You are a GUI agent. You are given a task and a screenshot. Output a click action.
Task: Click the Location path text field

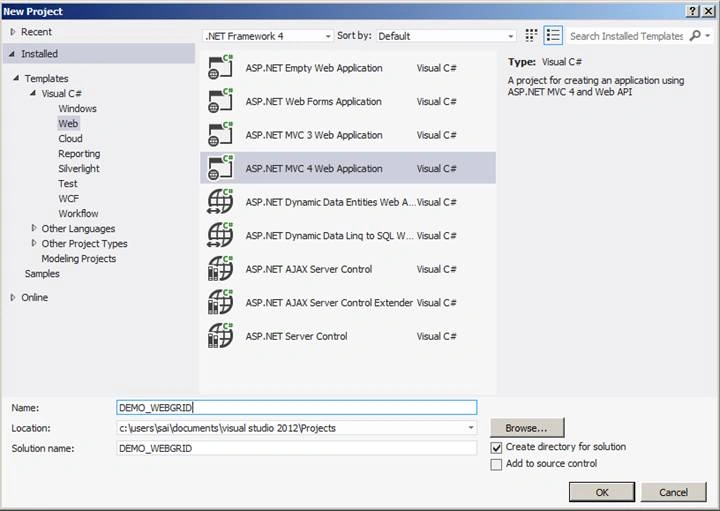click(291, 428)
